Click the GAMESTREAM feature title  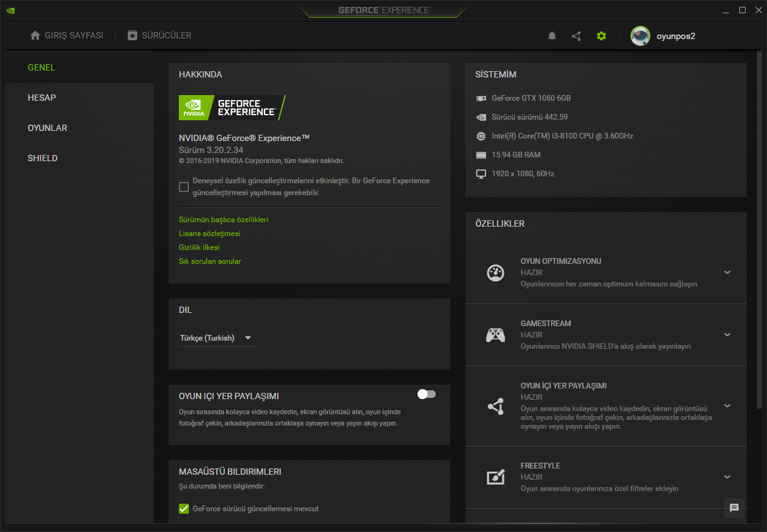pyautogui.click(x=546, y=324)
